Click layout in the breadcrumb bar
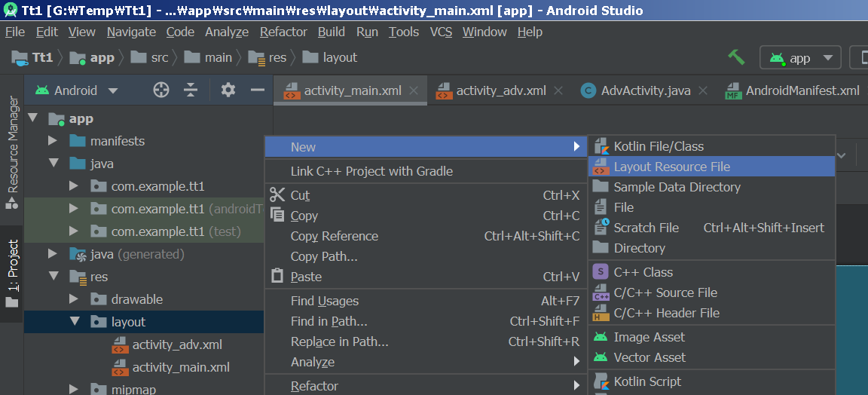The width and height of the screenshot is (868, 395). (x=331, y=57)
